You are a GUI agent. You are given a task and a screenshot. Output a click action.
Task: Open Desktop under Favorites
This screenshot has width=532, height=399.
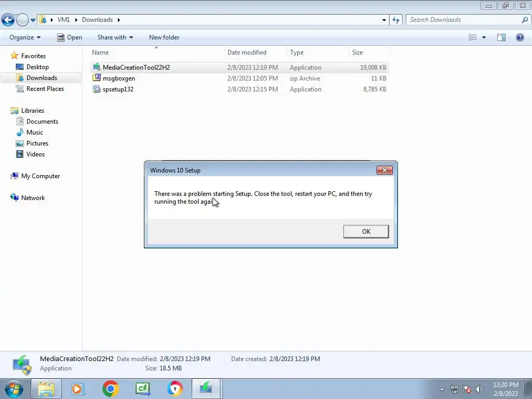click(x=37, y=67)
